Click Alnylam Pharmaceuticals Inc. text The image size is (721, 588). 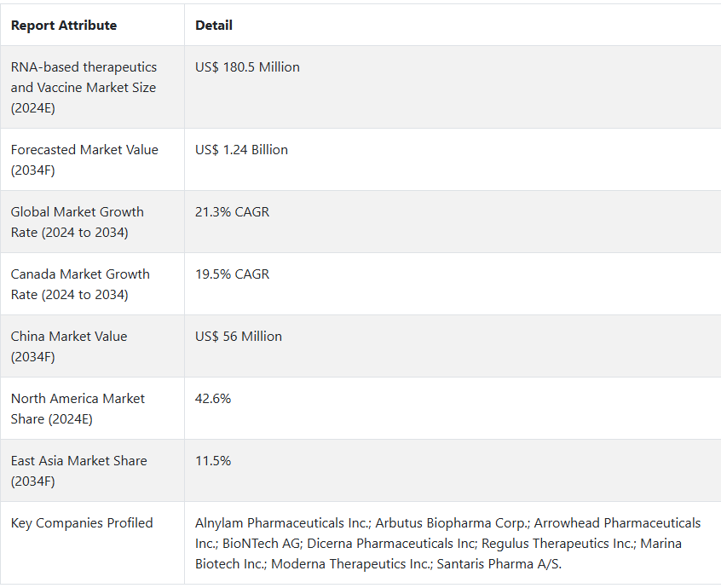point(282,523)
